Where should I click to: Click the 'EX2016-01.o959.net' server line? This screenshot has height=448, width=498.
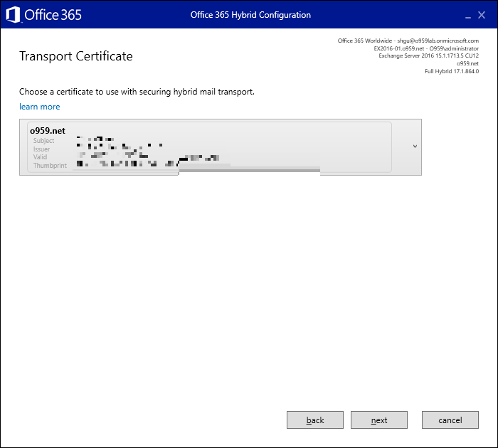coord(426,48)
